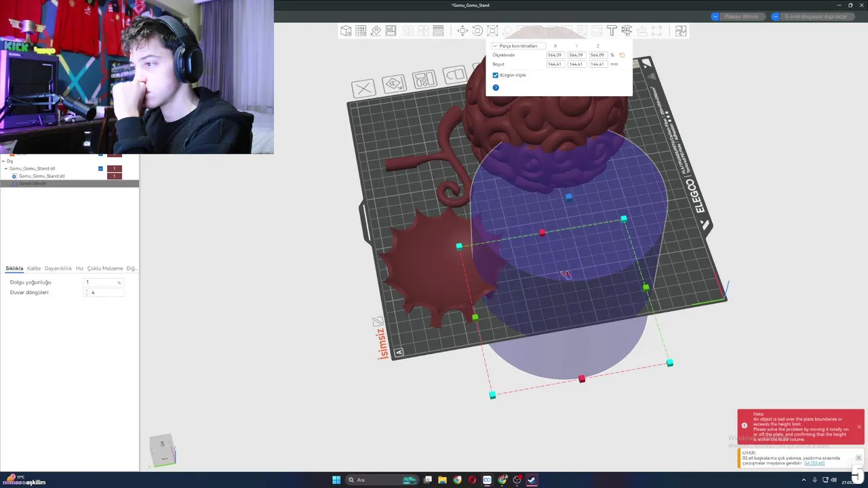868x488 pixels.
Task: Open Windows Start menu
Action: (x=336, y=480)
